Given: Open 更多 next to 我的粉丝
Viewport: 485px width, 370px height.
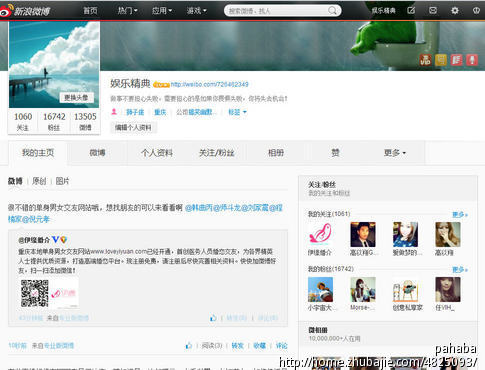Looking at the screenshot, I should 460,269.
